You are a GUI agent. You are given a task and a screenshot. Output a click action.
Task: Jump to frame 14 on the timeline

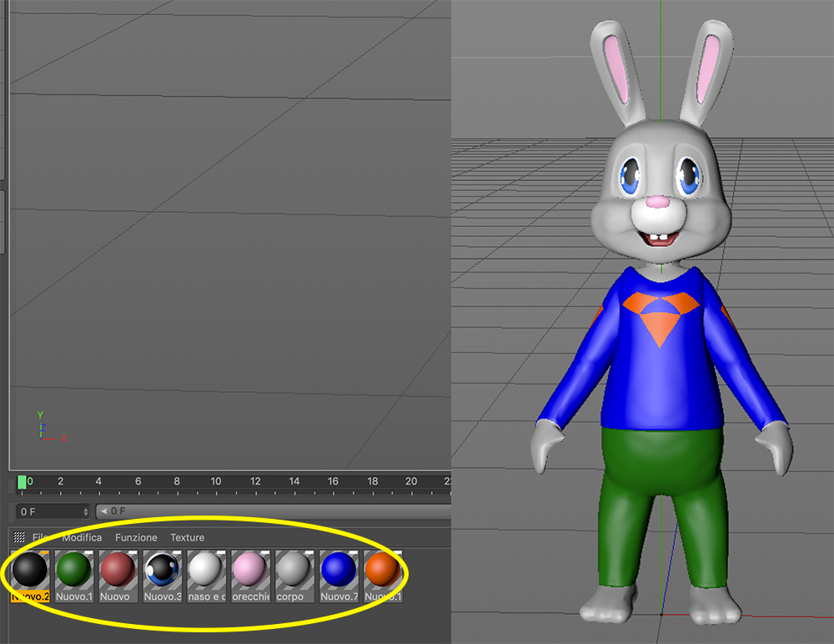point(294,481)
